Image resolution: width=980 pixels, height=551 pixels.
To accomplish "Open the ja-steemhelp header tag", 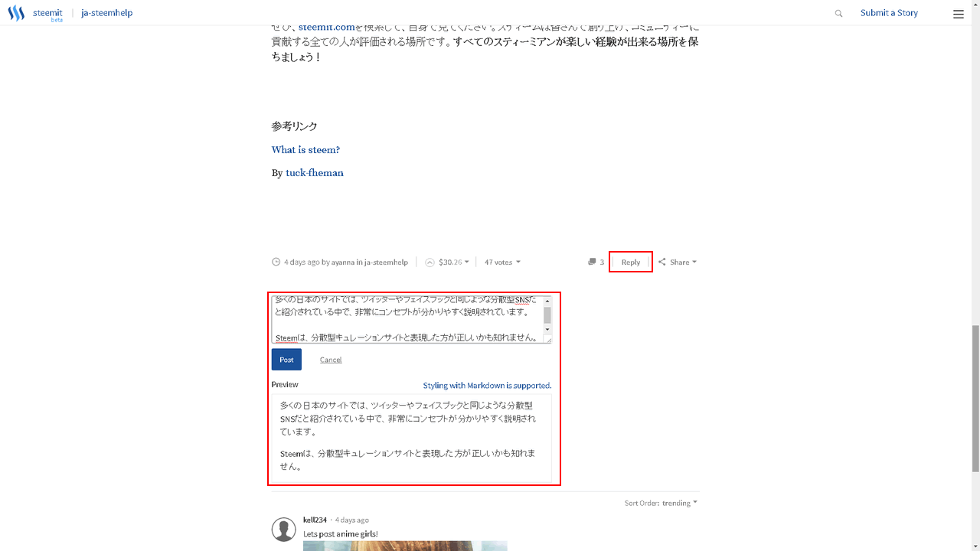I will click(x=106, y=13).
